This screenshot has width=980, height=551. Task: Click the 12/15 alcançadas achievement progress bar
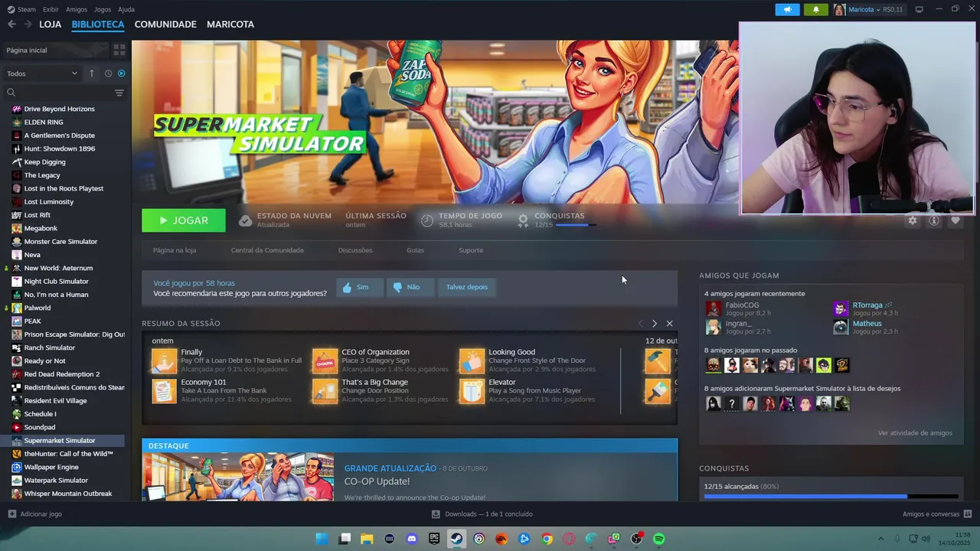pyautogui.click(x=831, y=497)
